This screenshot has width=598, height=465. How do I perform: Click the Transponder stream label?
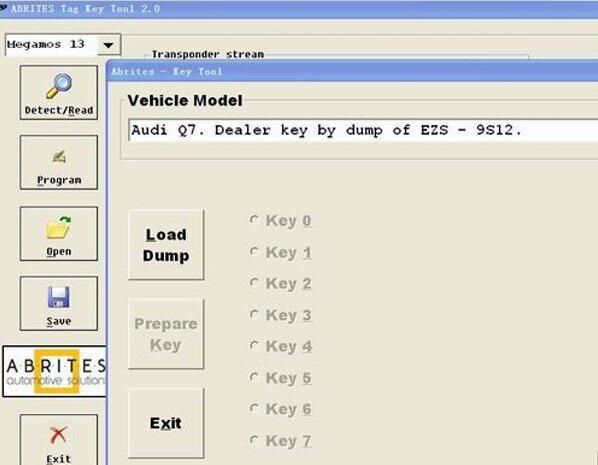[208, 54]
